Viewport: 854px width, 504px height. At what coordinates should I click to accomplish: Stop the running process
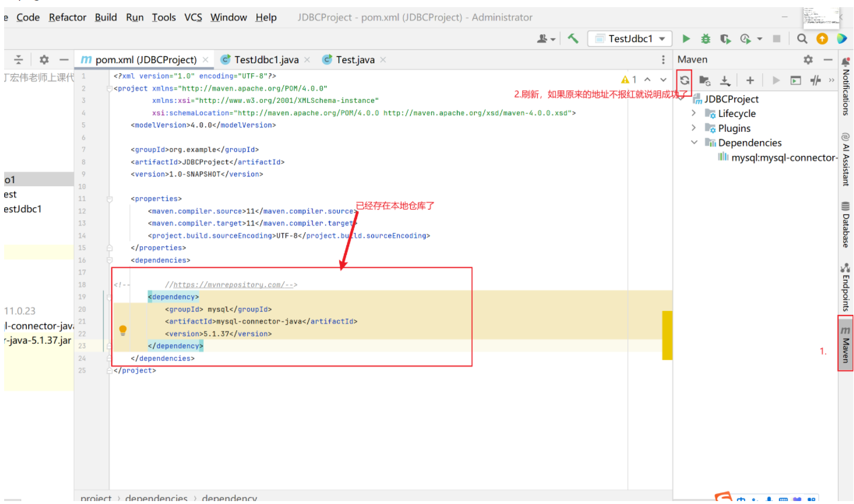click(777, 39)
